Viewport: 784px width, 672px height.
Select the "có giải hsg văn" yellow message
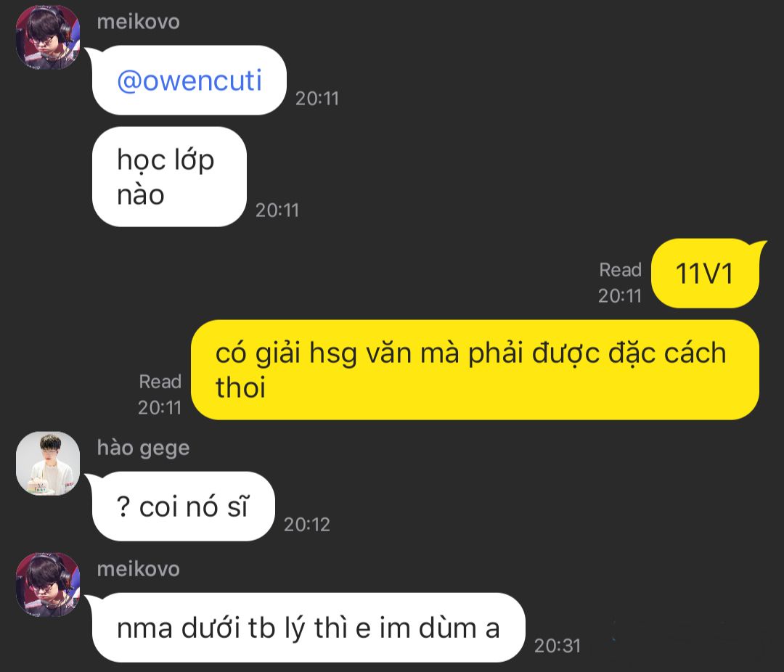click(475, 369)
